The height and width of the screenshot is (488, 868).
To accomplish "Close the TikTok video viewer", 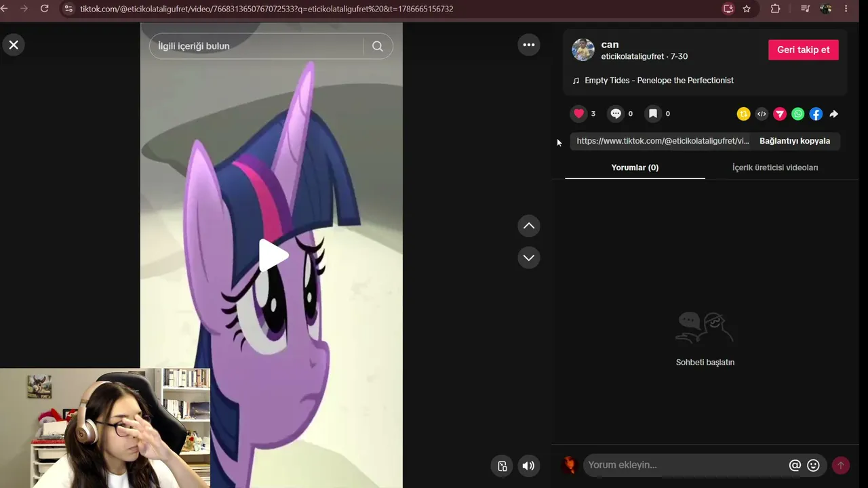I will pos(14,45).
